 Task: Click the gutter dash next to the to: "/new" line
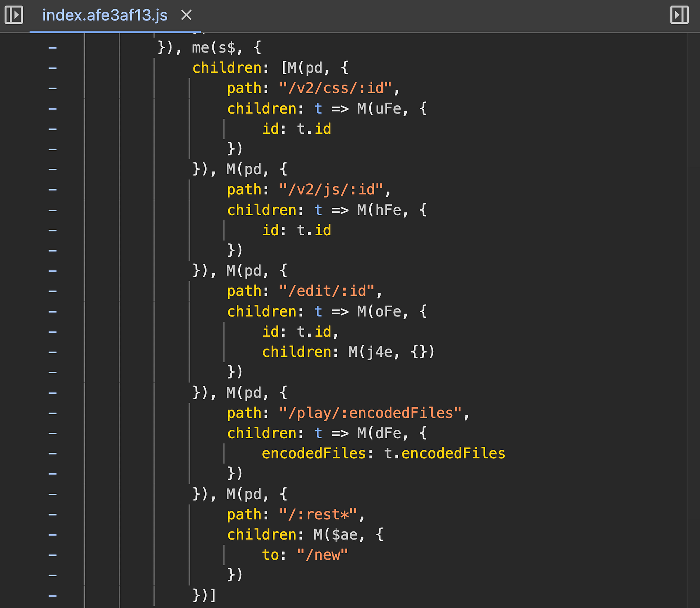[x=53, y=555]
